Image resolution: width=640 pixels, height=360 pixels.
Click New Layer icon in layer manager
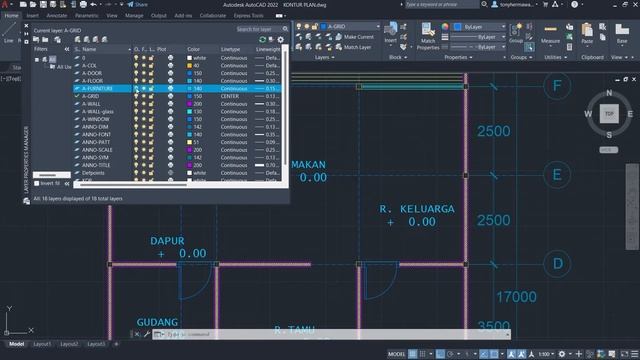pyautogui.click(x=78, y=40)
